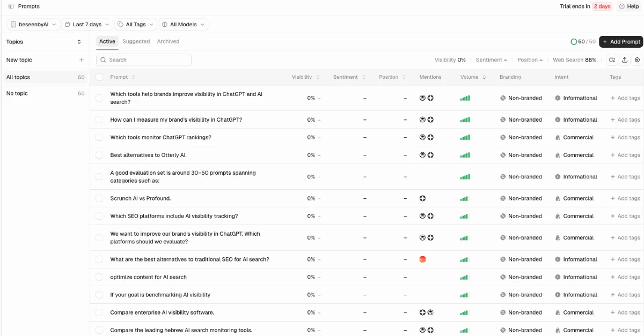Click the Non-branded icon in 'Which SEO platforms' row
The image size is (644, 336).
click(503, 216)
